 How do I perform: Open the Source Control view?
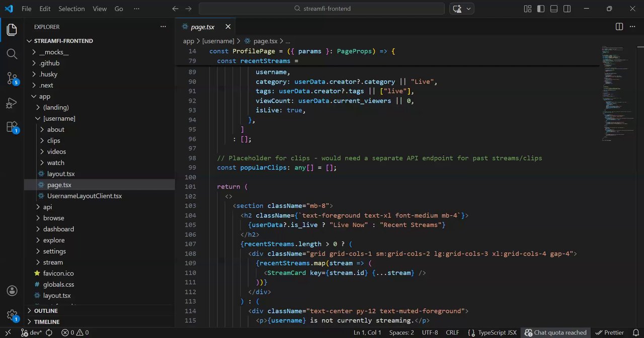tap(12, 78)
